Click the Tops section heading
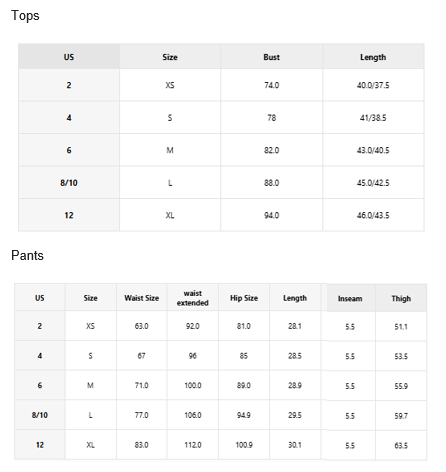The height and width of the screenshot is (472, 446). (x=25, y=16)
